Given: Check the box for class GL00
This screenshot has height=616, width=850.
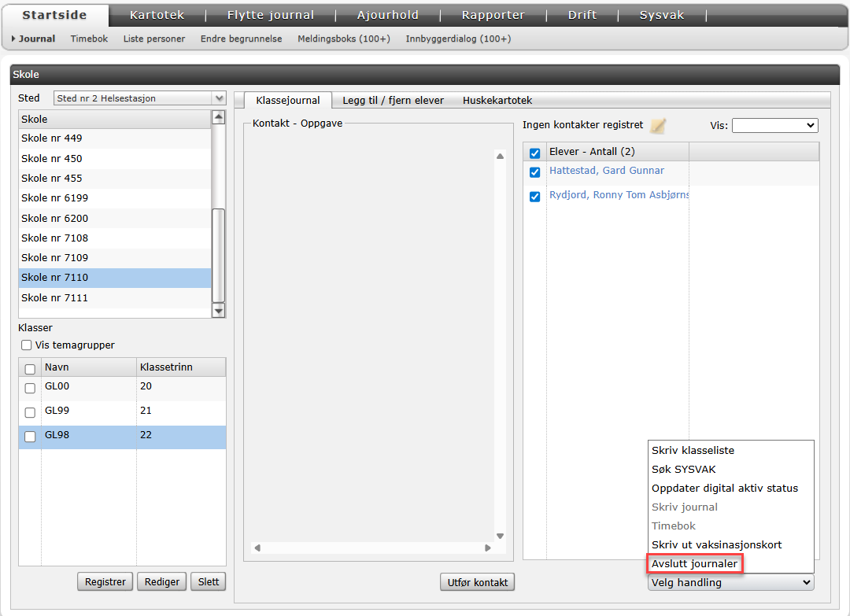Looking at the screenshot, I should 30,388.
